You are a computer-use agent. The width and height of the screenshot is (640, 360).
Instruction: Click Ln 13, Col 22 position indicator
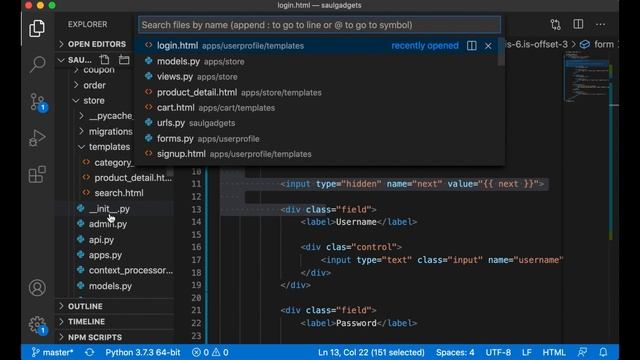pyautogui.click(x=371, y=352)
